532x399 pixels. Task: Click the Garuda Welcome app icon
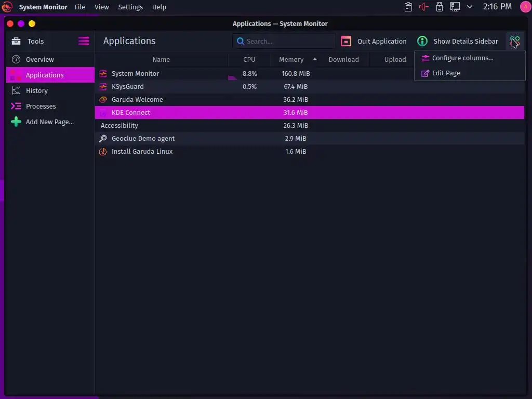[x=103, y=99]
